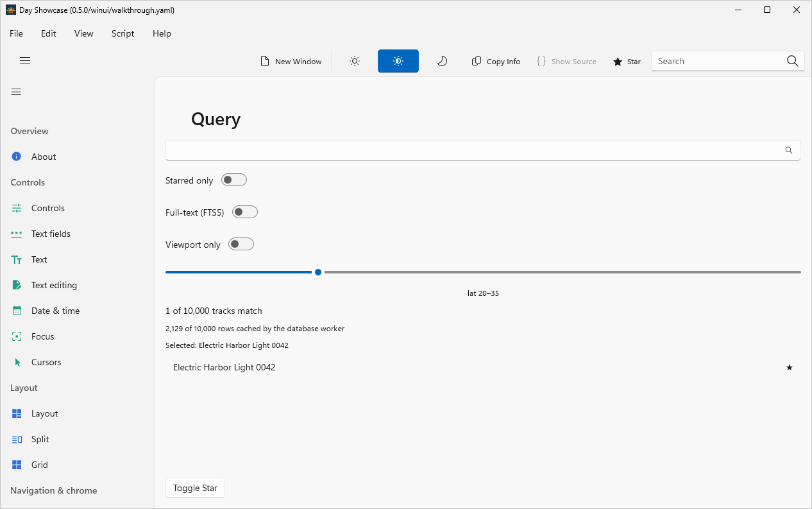Open the File menu
This screenshot has width=812, height=509.
16,33
